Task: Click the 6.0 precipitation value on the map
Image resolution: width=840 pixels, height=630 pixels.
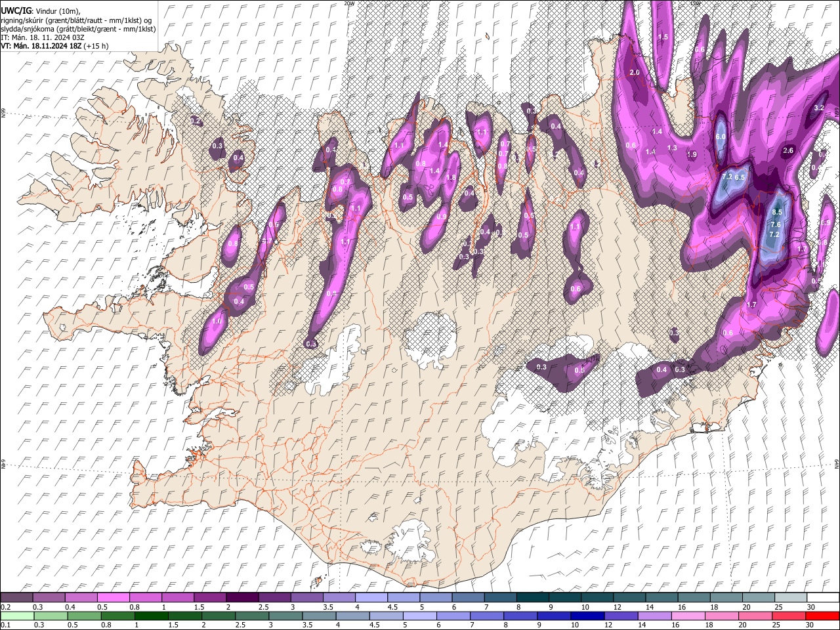Action: [720, 136]
